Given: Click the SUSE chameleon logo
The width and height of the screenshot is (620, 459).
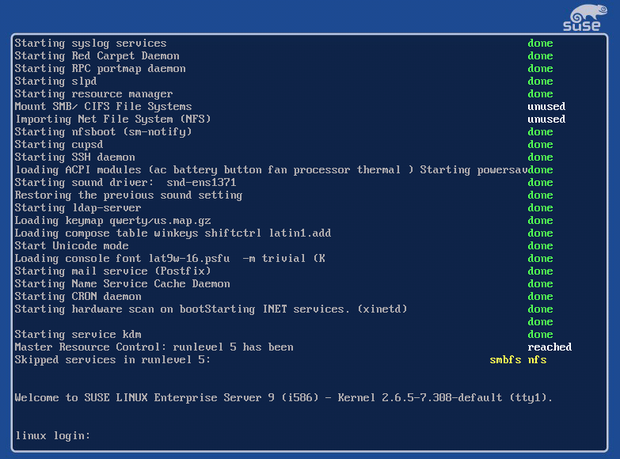Looking at the screenshot, I should [585, 17].
